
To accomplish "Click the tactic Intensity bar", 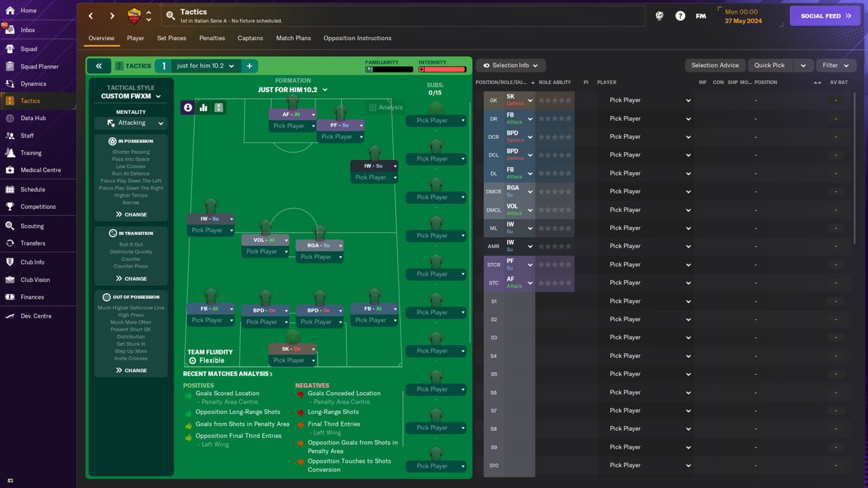I will pos(442,69).
